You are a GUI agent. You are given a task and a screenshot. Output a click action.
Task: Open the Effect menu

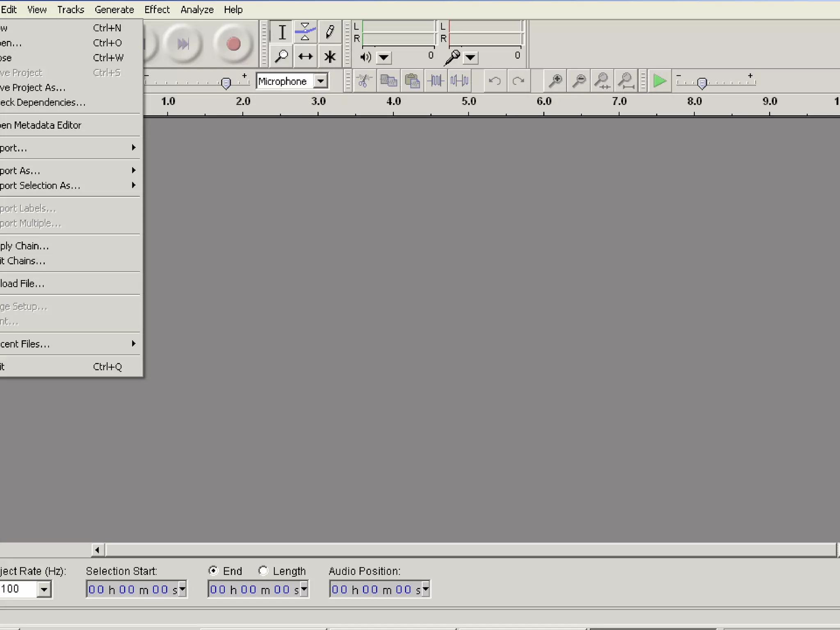157,9
